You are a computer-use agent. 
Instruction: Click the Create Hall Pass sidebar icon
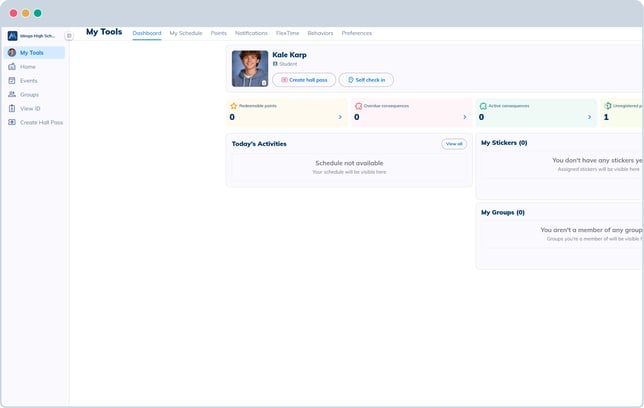click(12, 123)
